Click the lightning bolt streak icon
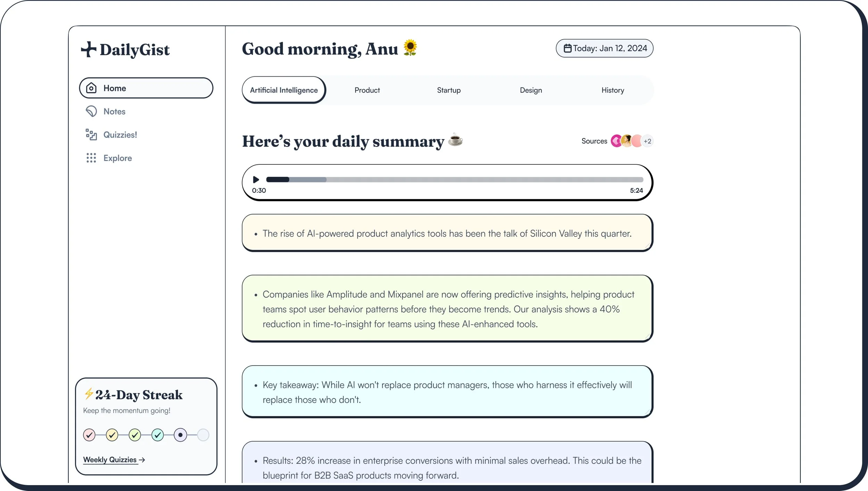 (x=89, y=394)
